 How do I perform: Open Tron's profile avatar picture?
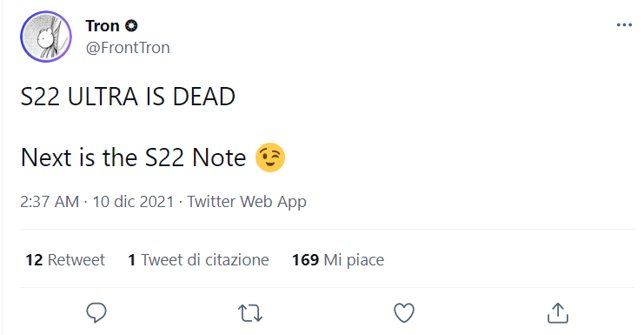(46, 37)
